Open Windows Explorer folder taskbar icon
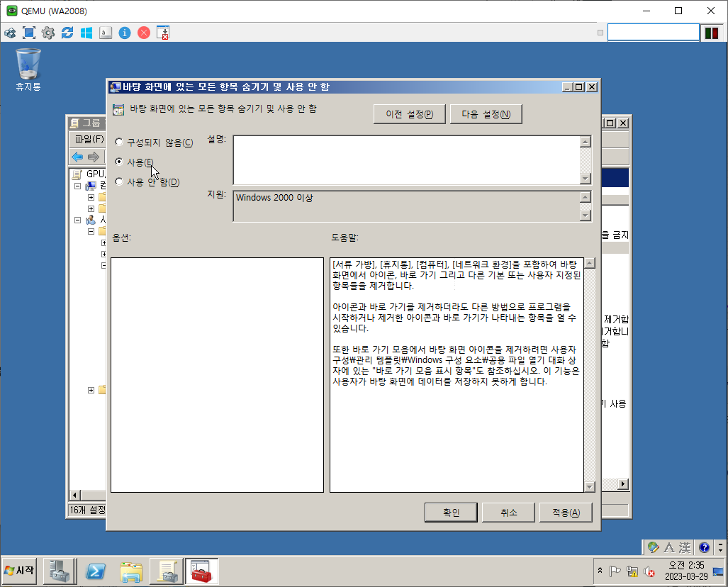The width and height of the screenshot is (728, 587). point(131,571)
